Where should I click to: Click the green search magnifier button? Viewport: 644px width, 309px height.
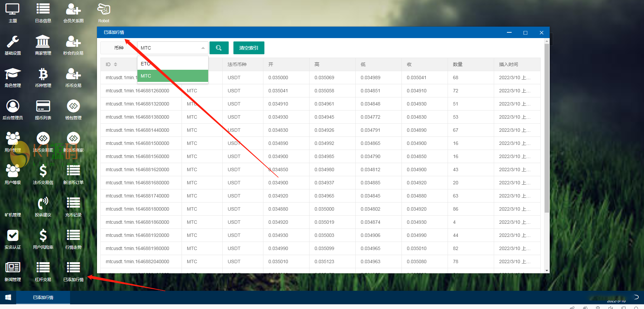tap(219, 48)
